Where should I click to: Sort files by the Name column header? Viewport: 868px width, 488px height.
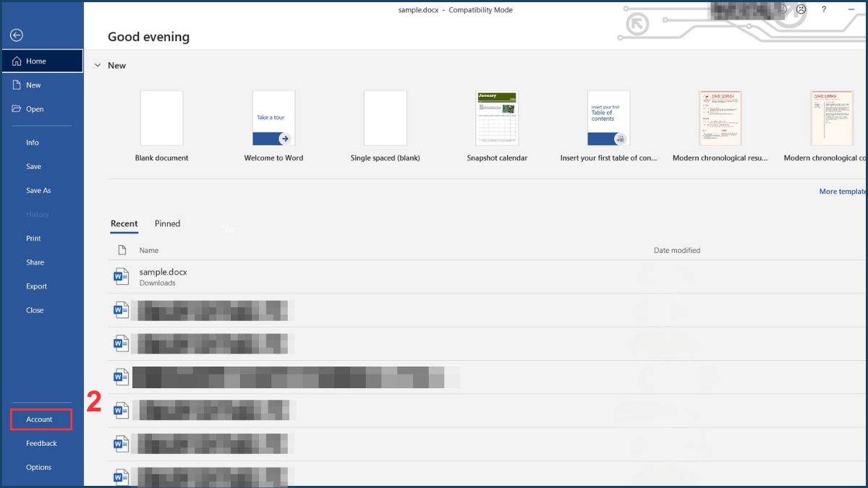[x=149, y=250]
